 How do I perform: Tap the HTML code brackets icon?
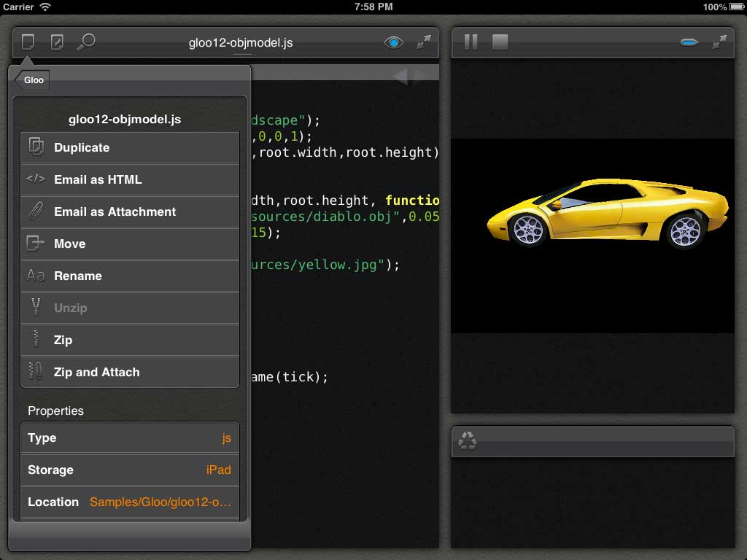pyautogui.click(x=36, y=179)
